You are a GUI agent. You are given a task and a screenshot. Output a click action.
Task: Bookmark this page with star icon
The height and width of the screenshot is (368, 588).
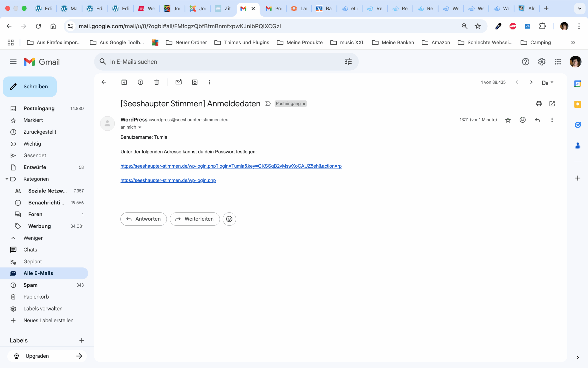pyautogui.click(x=478, y=26)
